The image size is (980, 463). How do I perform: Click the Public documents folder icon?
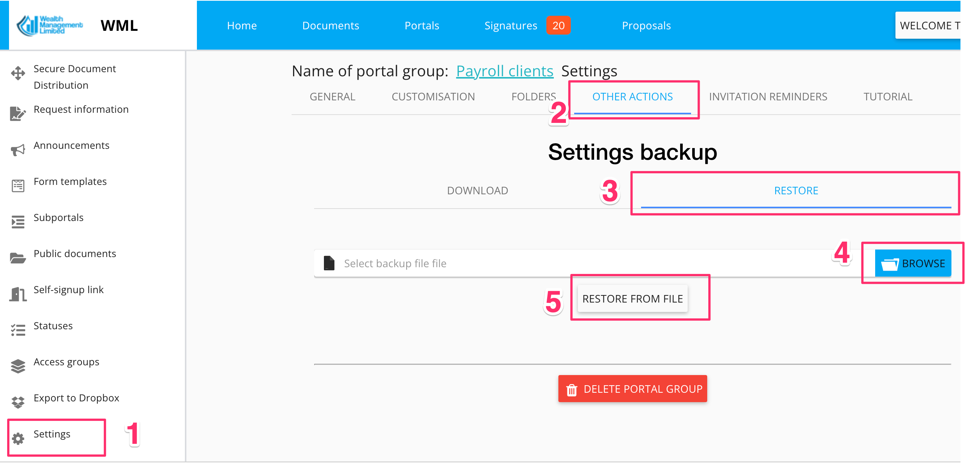pos(18,258)
